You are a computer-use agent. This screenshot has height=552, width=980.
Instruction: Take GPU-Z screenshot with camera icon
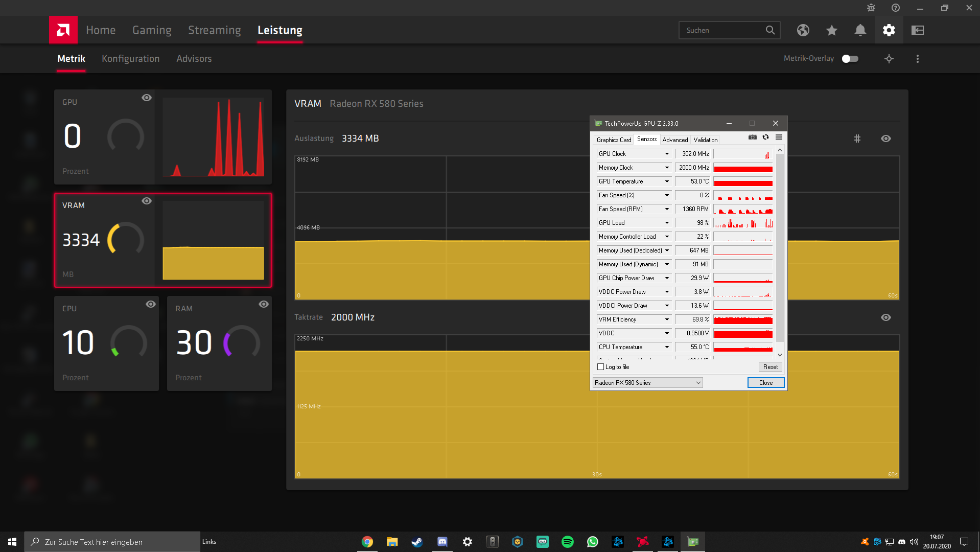pos(753,137)
